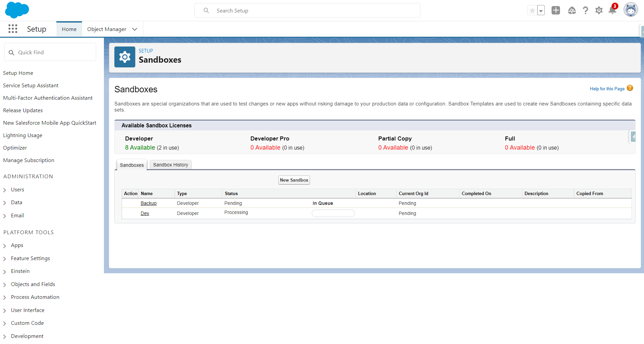
Task: Open the Backup sandbox link
Action: (148, 203)
